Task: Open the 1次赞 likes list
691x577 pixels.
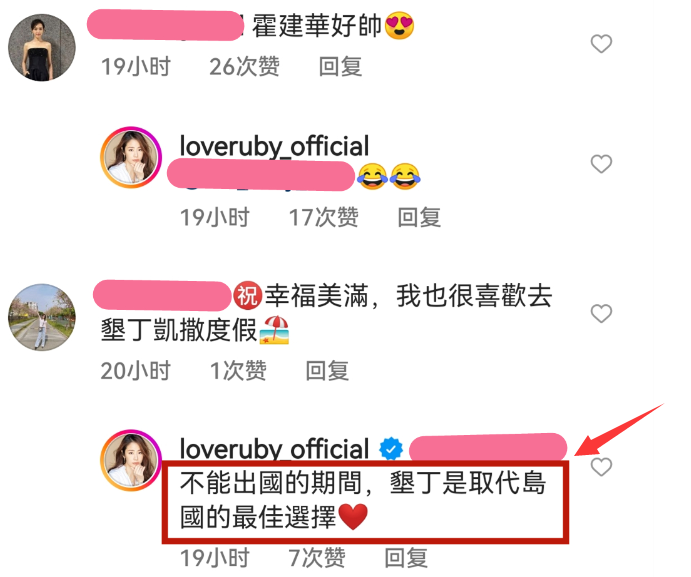Action: point(238,371)
